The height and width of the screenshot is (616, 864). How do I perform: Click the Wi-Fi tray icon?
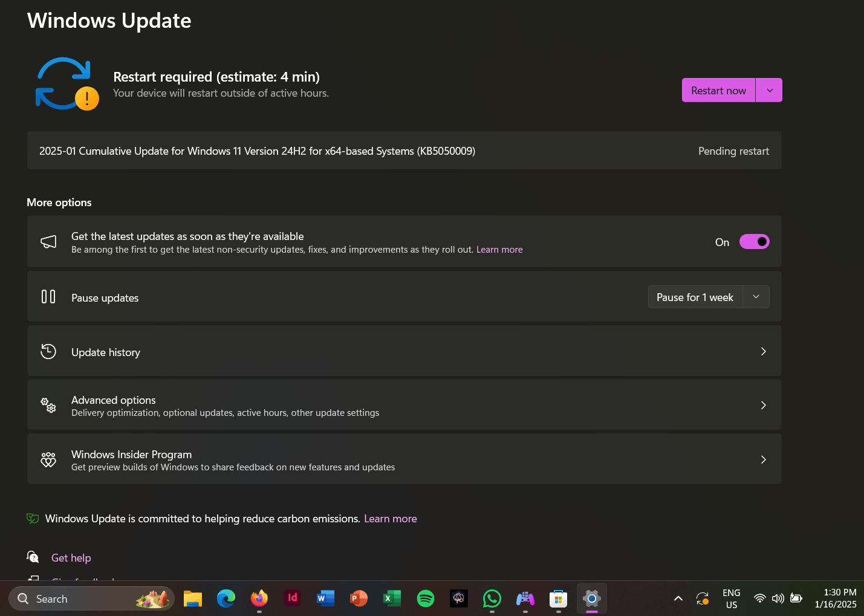tap(760, 598)
